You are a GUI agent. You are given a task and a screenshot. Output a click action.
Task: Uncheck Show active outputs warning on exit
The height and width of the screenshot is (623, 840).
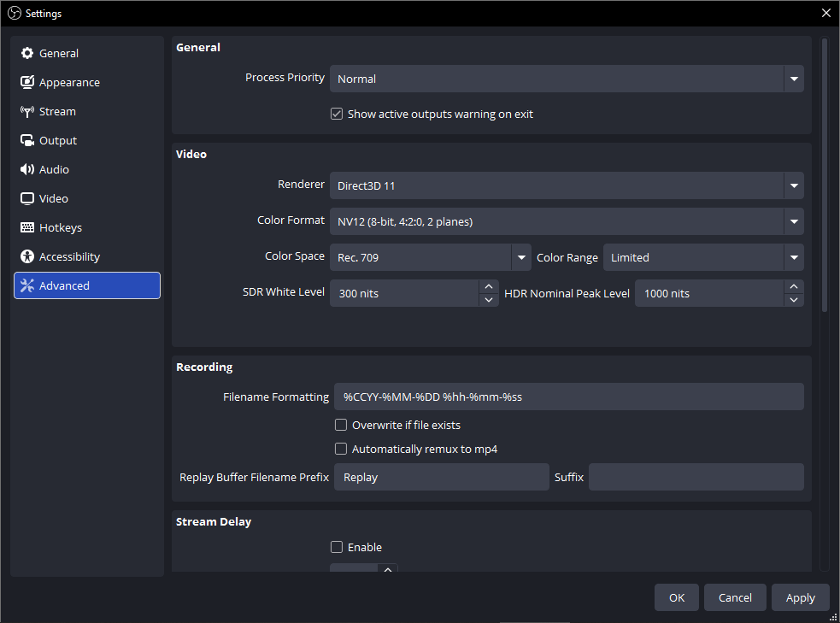coord(337,114)
